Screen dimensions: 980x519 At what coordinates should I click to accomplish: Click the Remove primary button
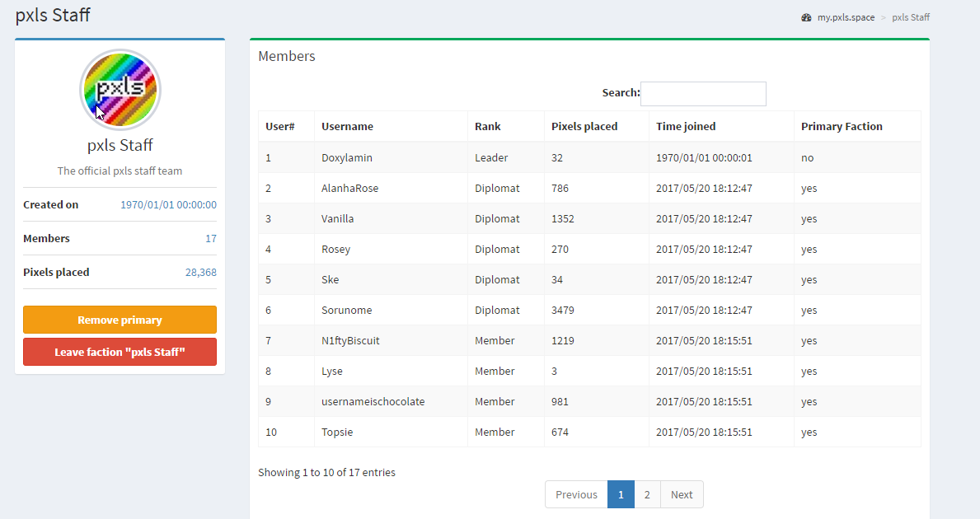coord(120,320)
